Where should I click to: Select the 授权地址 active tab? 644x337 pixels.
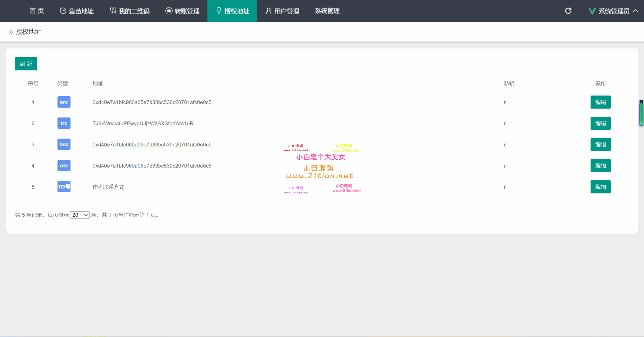(232, 11)
